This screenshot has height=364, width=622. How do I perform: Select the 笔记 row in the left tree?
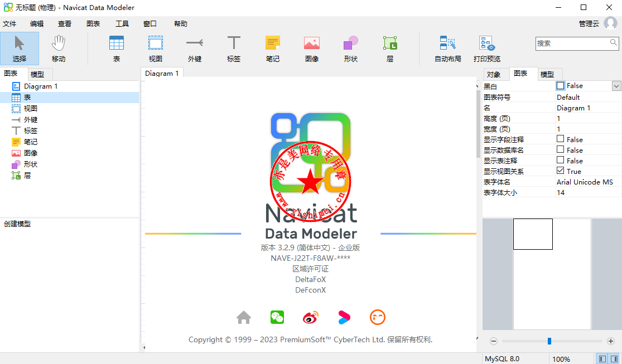[x=69, y=142]
